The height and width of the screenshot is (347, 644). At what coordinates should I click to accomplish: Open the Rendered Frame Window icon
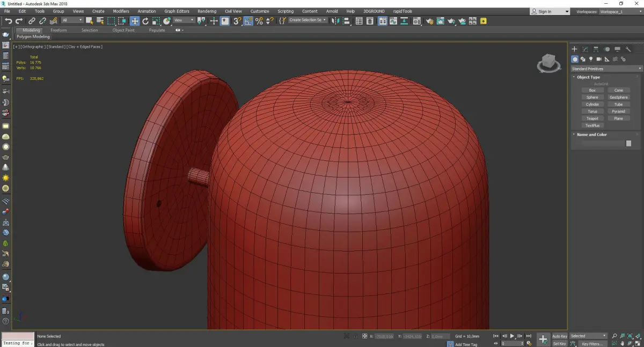point(440,21)
